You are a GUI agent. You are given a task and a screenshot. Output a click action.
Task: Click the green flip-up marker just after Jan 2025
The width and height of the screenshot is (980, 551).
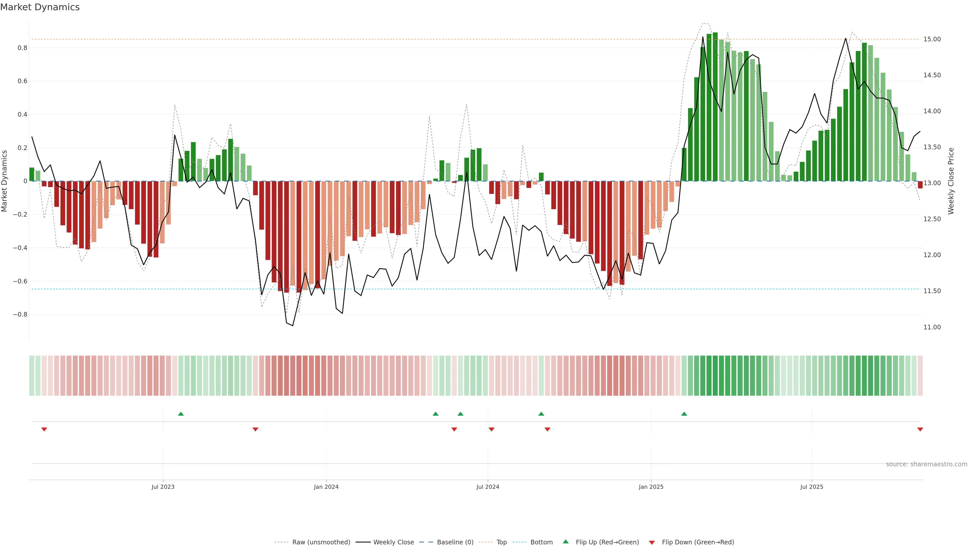(684, 414)
